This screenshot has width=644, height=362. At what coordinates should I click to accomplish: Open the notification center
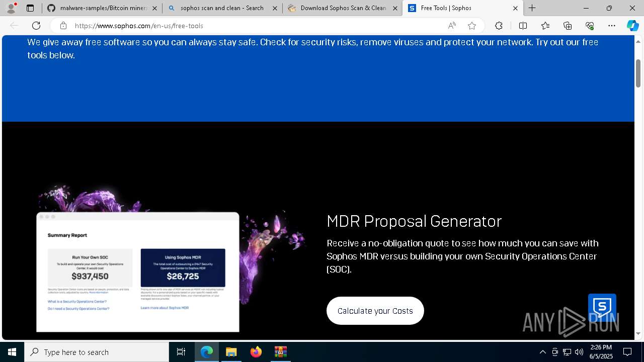(627, 352)
